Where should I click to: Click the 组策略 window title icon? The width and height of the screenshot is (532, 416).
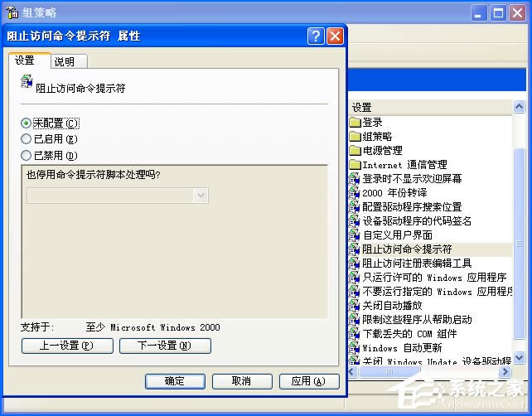(12, 12)
